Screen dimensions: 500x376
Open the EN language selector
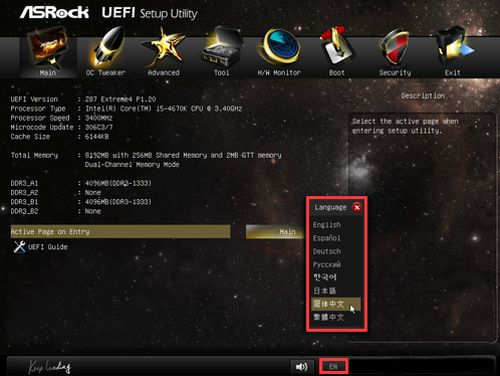click(334, 367)
